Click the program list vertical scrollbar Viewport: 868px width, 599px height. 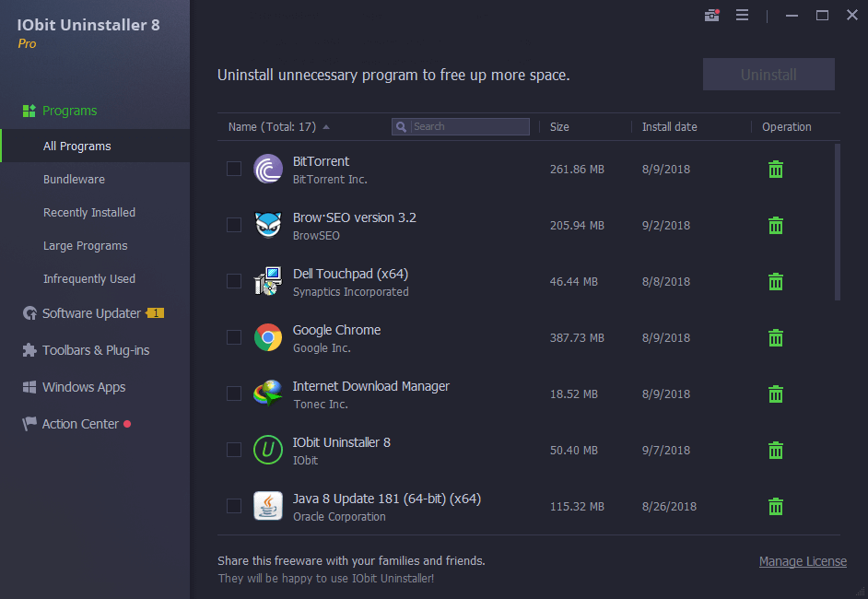(837, 222)
